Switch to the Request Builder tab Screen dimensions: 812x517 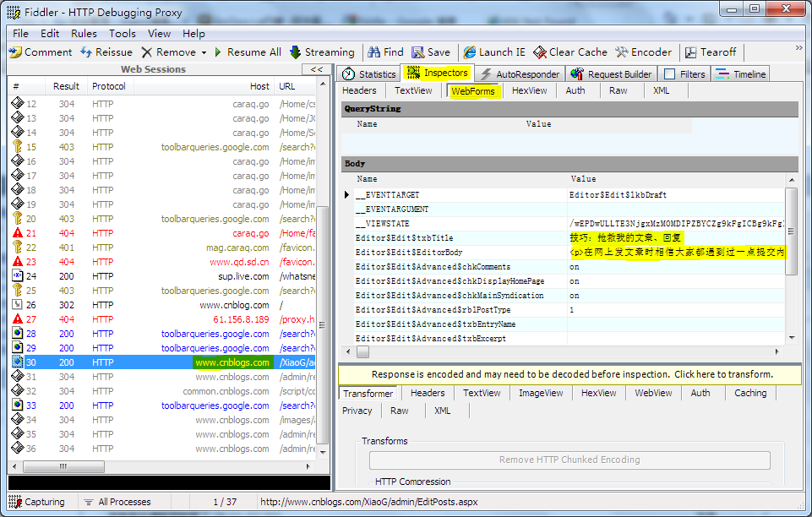[611, 74]
